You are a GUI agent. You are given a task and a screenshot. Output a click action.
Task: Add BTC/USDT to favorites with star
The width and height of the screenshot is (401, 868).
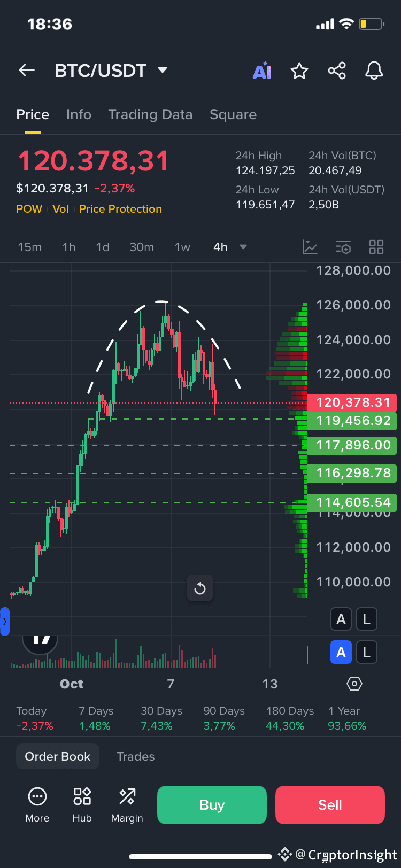[x=299, y=71]
